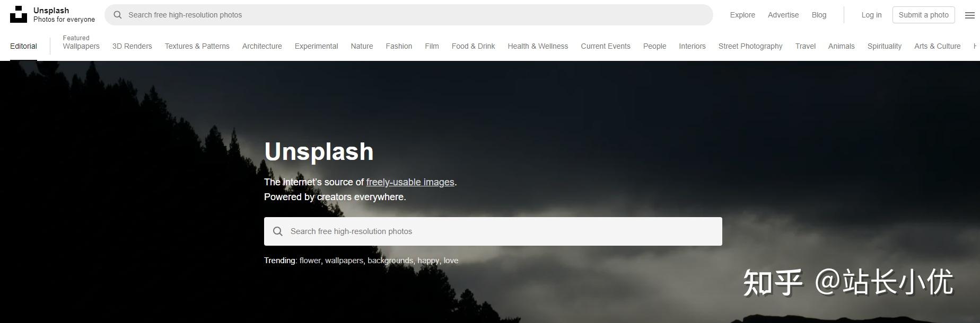The width and height of the screenshot is (980, 323).
Task: Open the Featured Wallpapers category
Action: point(81,42)
